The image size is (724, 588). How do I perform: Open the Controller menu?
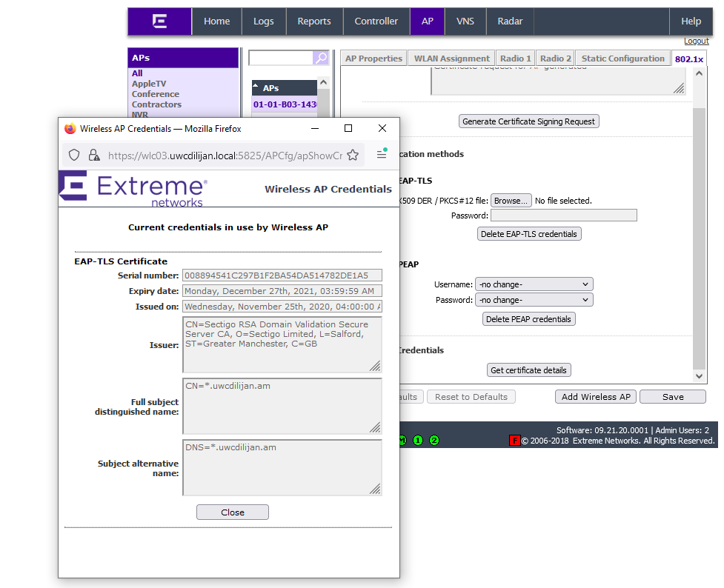(376, 21)
